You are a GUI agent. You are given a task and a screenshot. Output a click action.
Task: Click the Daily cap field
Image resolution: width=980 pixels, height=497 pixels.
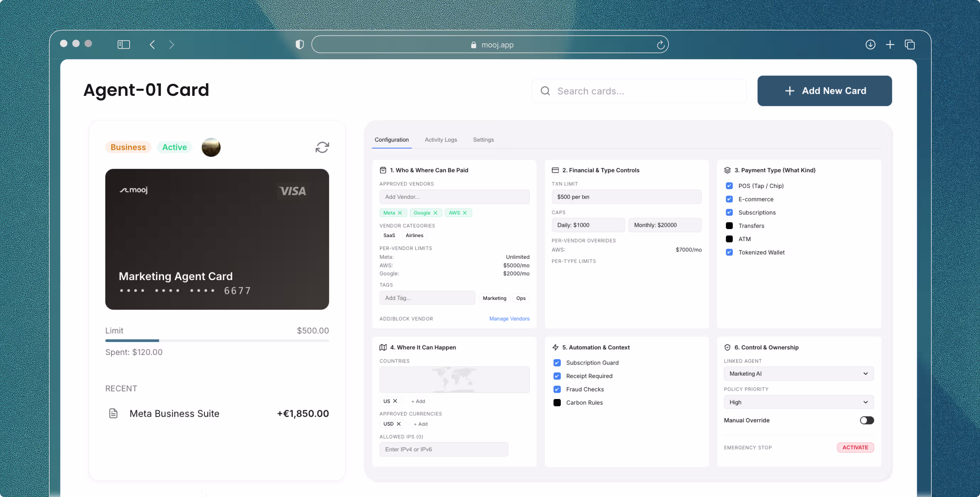(x=588, y=225)
